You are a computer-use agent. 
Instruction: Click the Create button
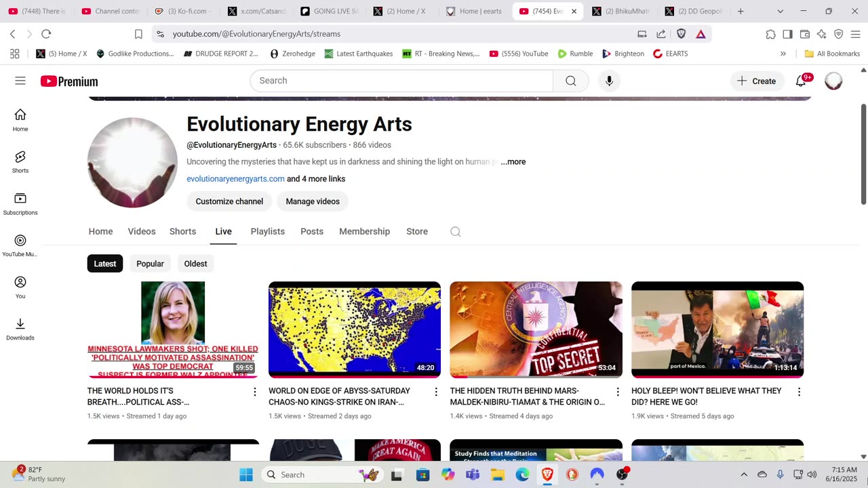click(x=757, y=81)
